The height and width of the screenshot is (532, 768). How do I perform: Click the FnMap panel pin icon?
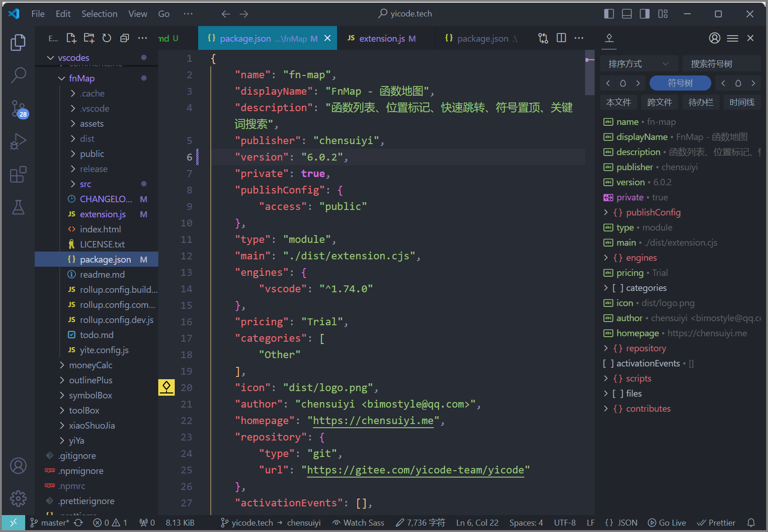pyautogui.click(x=609, y=38)
